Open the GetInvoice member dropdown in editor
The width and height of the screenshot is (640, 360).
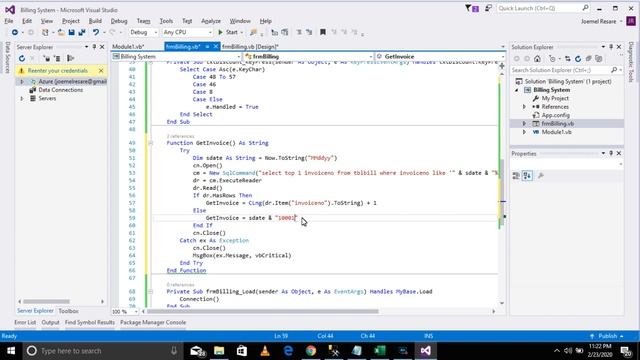pyautogui.click(x=440, y=56)
